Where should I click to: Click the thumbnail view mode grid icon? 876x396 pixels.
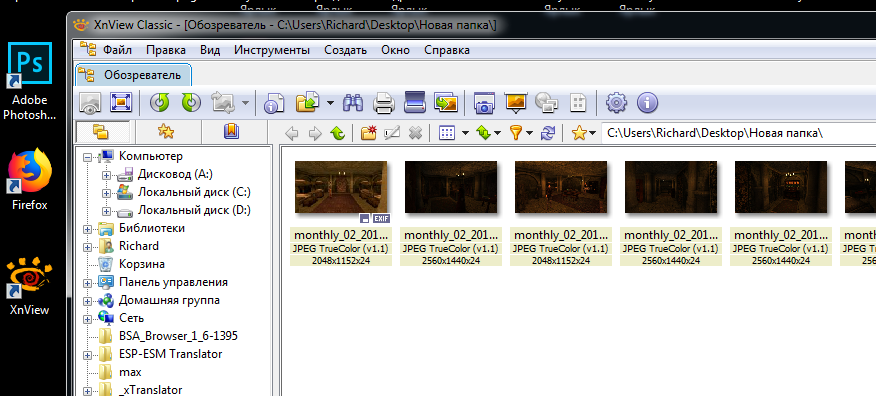(446, 133)
